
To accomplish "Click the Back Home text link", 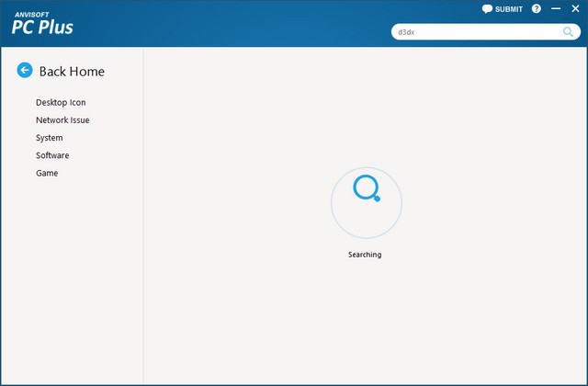I will (x=72, y=71).
